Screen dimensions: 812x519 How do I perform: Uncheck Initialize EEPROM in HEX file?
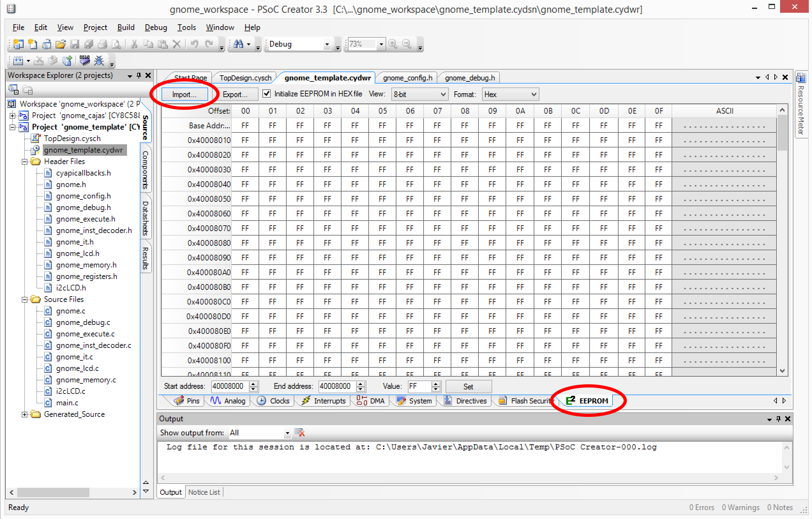point(267,94)
